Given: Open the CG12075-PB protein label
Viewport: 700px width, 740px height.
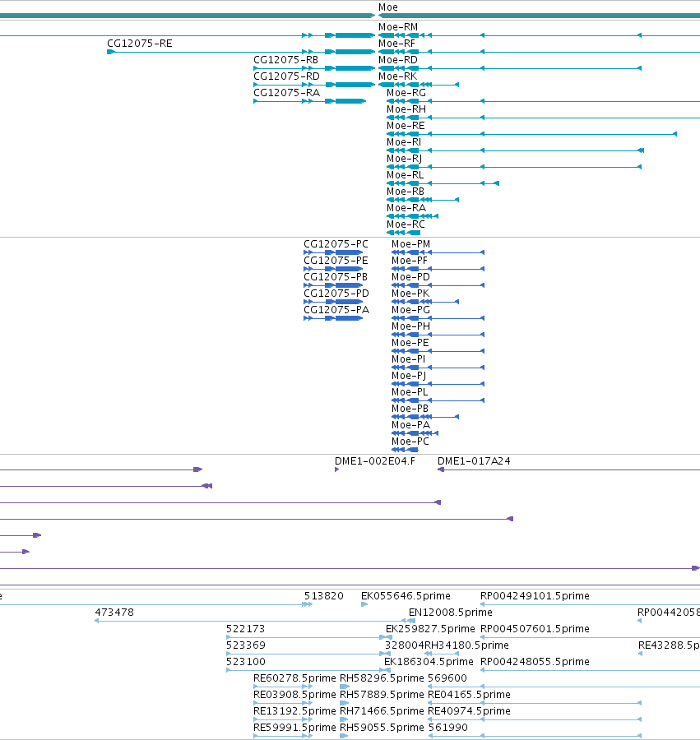Looking at the screenshot, I should 336,277.
